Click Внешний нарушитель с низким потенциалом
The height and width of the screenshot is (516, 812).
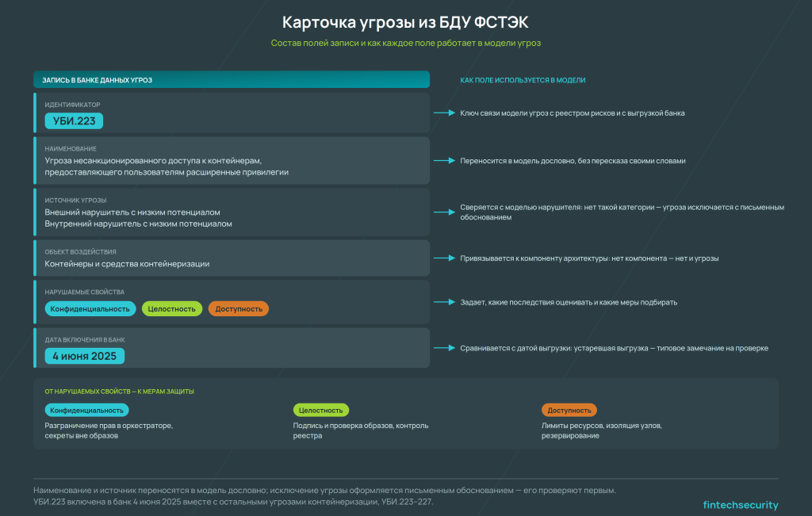[x=132, y=212]
